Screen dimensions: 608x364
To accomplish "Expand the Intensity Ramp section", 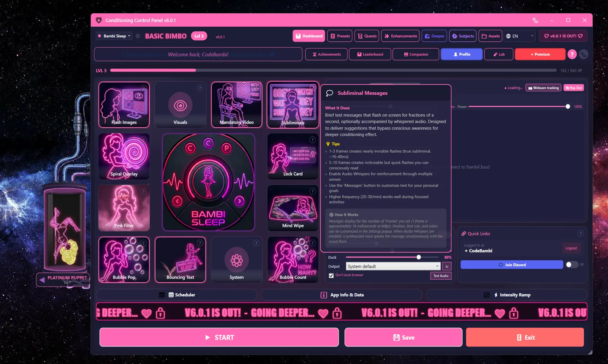I will coord(507,295).
